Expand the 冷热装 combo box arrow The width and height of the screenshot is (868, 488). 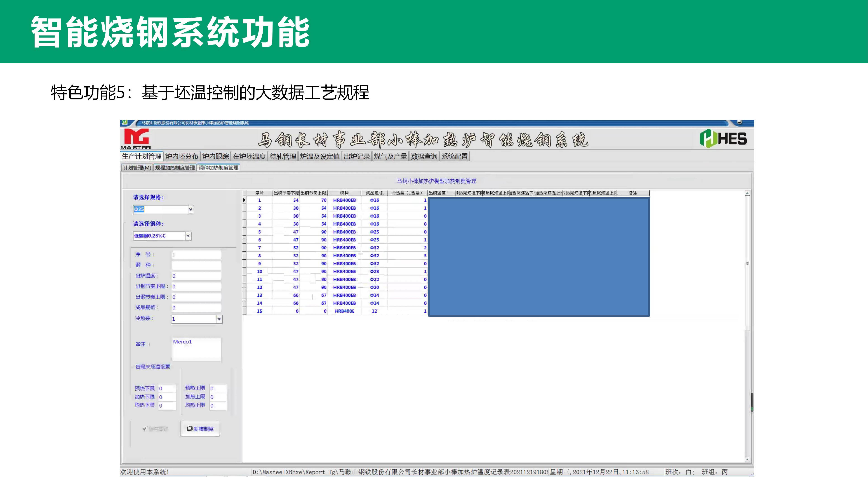(219, 319)
